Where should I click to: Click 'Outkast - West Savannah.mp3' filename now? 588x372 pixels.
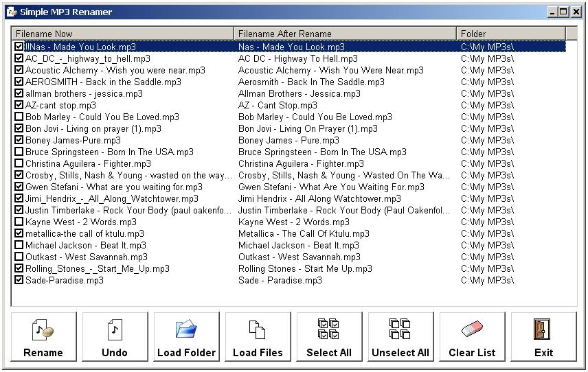(87, 257)
